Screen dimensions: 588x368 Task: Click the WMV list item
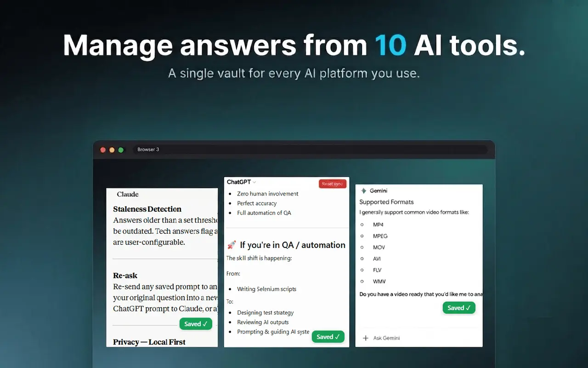[x=379, y=281]
